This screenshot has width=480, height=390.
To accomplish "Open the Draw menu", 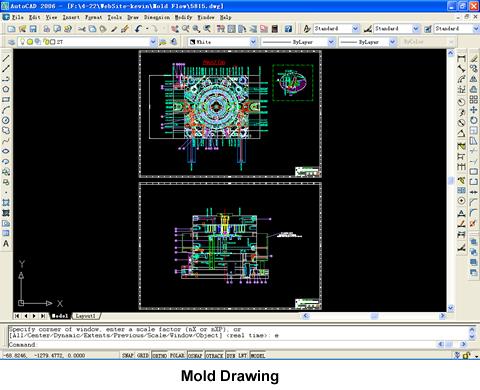I will click(133, 17).
